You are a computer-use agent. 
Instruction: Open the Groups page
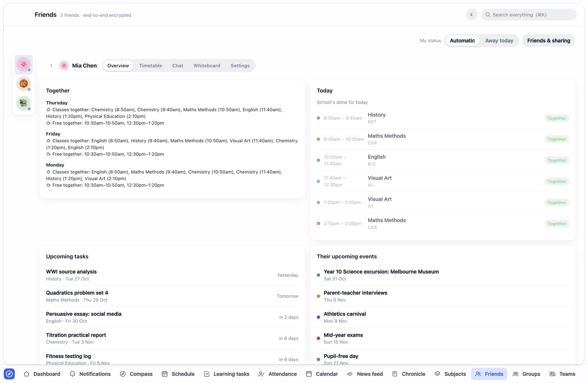(x=527, y=374)
